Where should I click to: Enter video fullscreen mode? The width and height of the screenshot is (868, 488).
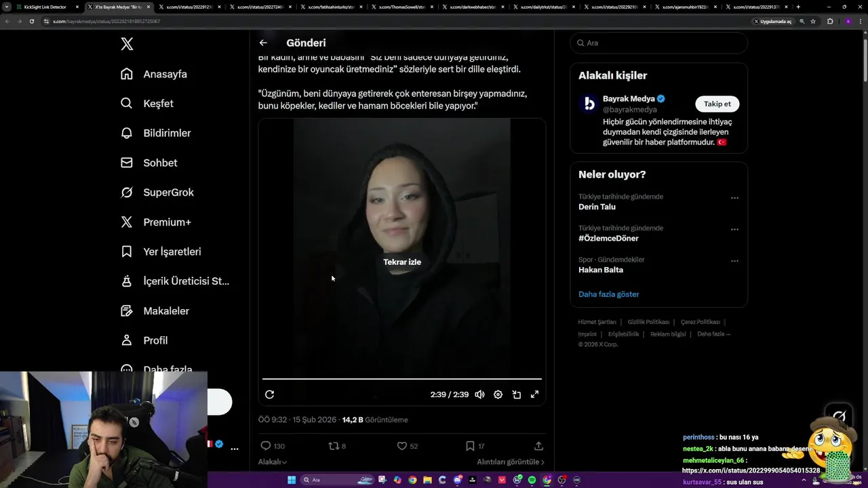point(534,394)
